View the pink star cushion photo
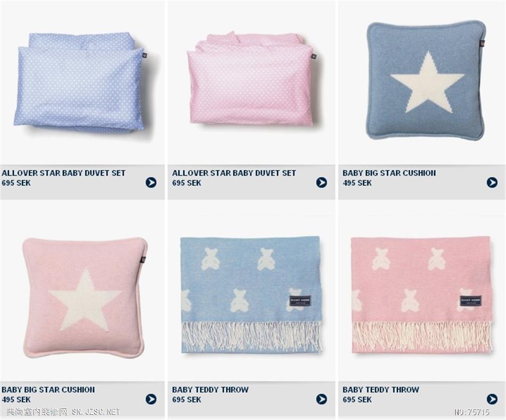Viewport: 506px width, 420px height. point(85,297)
